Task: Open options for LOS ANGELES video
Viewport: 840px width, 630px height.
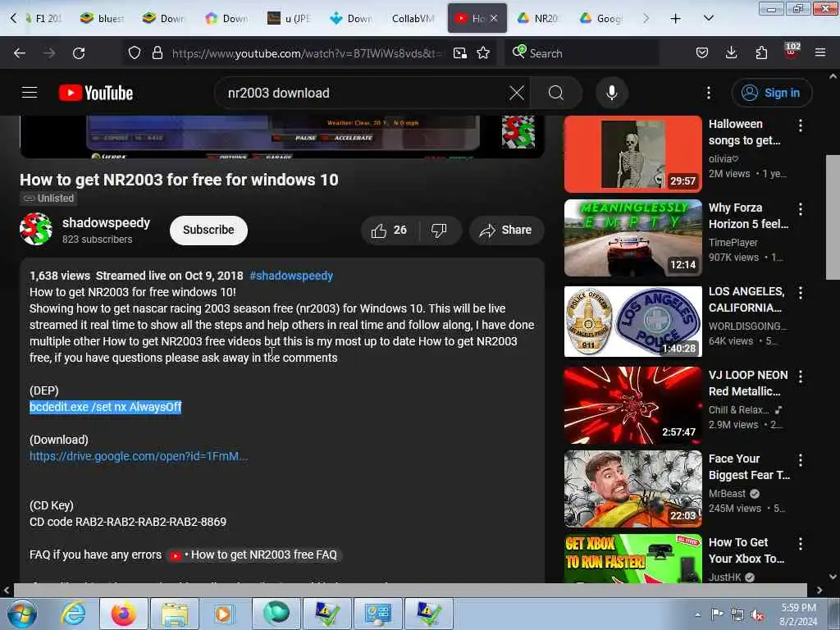Action: 801,293
